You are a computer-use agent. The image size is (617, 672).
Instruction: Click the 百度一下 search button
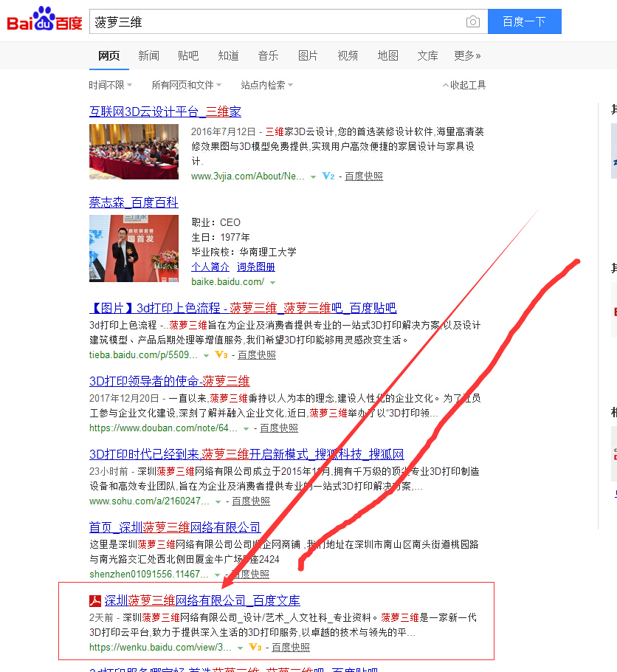525,21
